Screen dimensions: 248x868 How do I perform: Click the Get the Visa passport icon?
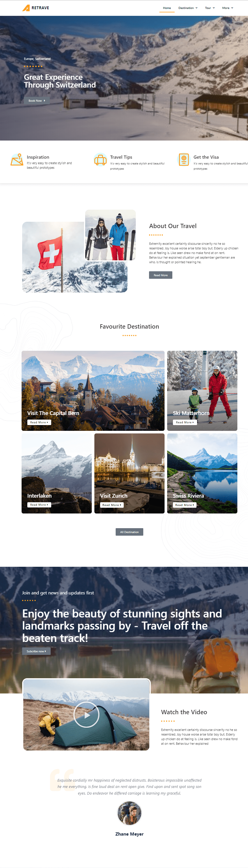[184, 160]
